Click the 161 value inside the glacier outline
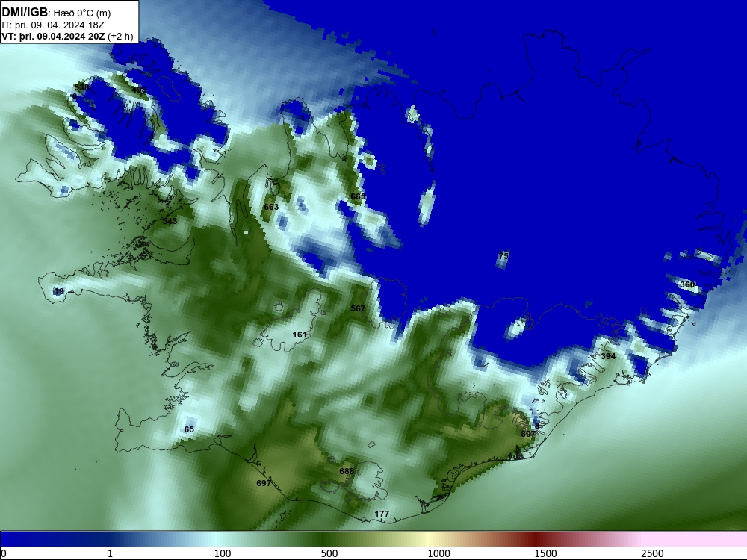Image resolution: width=747 pixels, height=560 pixels. pos(300,335)
